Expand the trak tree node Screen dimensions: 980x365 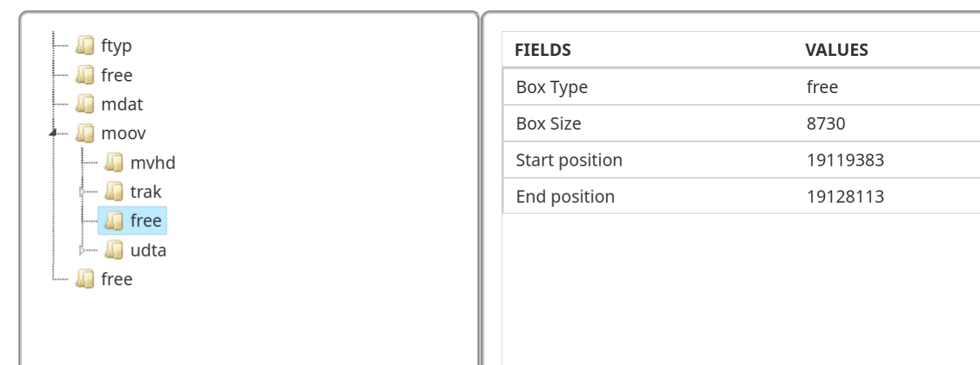click(x=83, y=192)
